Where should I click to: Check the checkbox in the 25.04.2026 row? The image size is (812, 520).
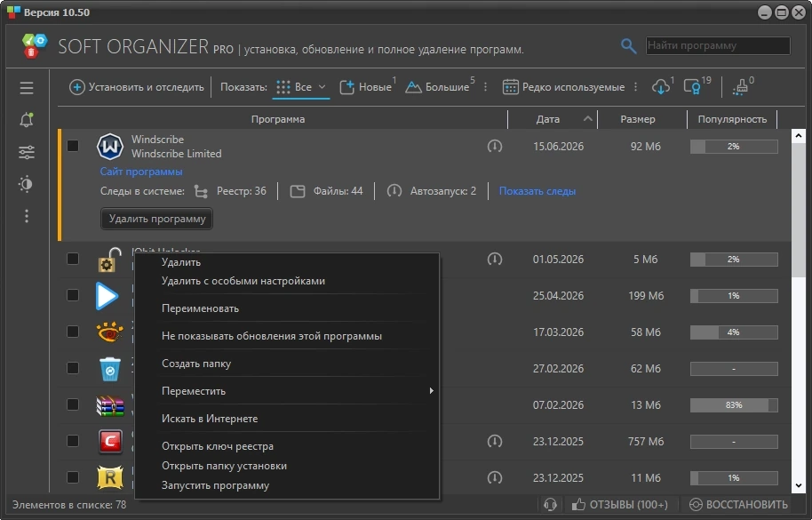click(73, 295)
